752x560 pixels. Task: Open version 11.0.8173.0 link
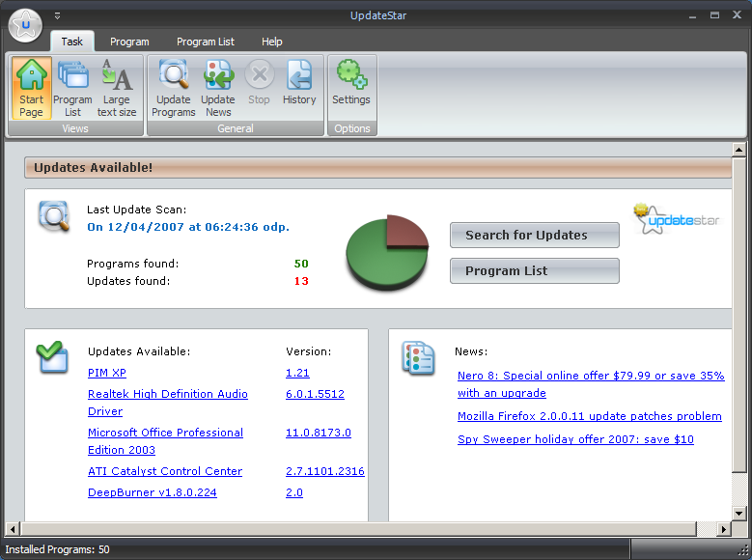pyautogui.click(x=319, y=433)
